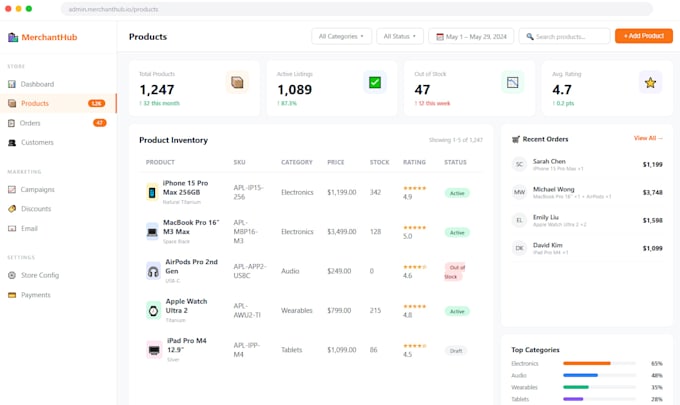Click Sarah Chen's order amount $1,199
Image resolution: width=680 pixels, height=405 pixels.
[653, 164]
